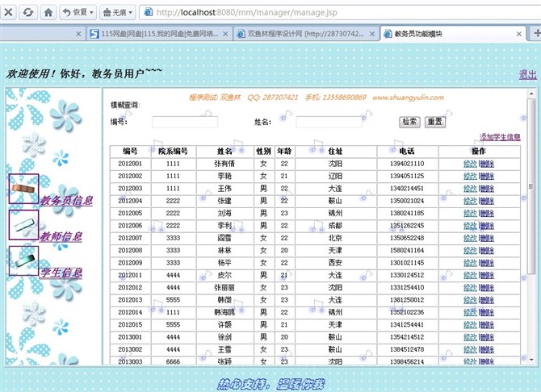Image resolution: width=541 pixels, height=392 pixels.
Task: Click the 恢复 restore button
Action: click(x=75, y=12)
